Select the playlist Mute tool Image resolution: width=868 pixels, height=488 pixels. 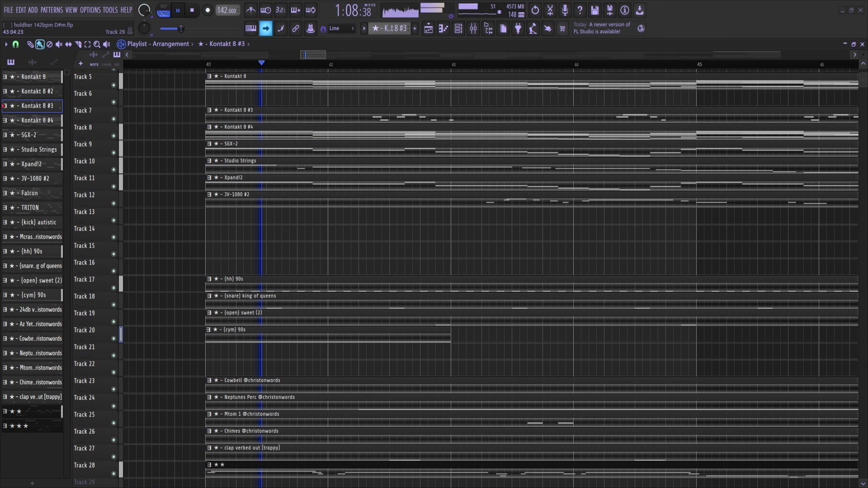[59, 44]
